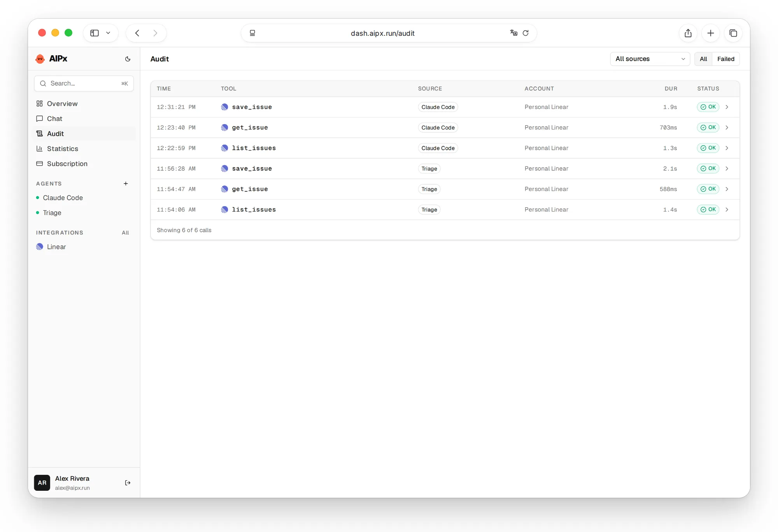This screenshot has height=532, width=778.
Task: Click the OK status in the 11:54:47 AM row
Action: (x=708, y=189)
